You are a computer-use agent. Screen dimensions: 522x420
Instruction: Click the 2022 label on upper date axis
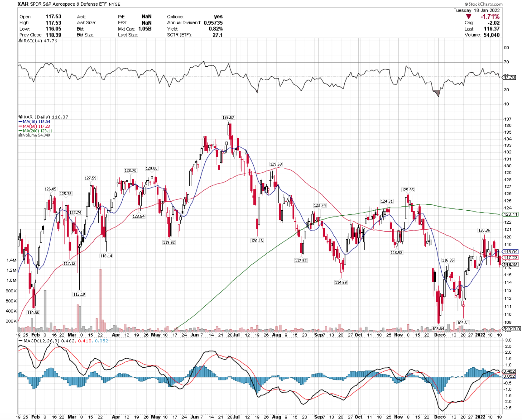click(480, 335)
